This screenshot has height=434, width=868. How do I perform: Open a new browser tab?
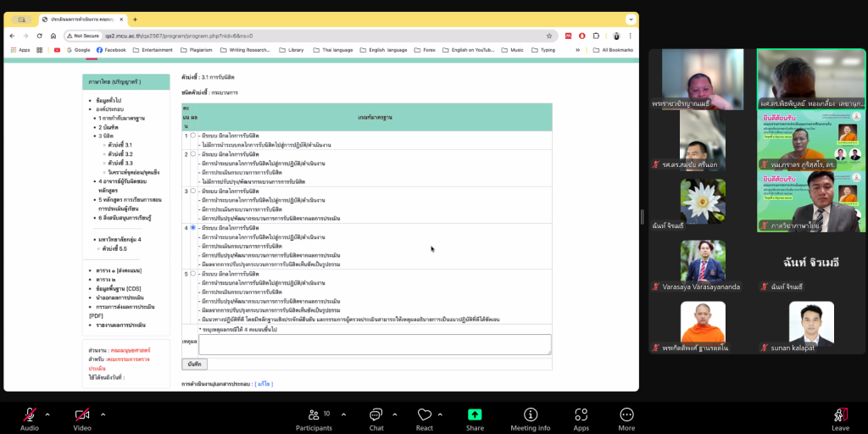[x=135, y=19]
